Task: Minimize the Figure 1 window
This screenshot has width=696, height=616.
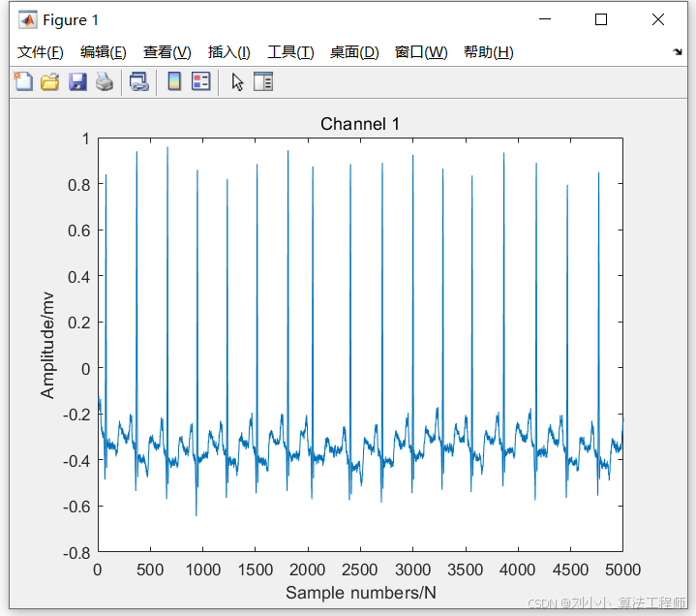Action: pyautogui.click(x=545, y=19)
